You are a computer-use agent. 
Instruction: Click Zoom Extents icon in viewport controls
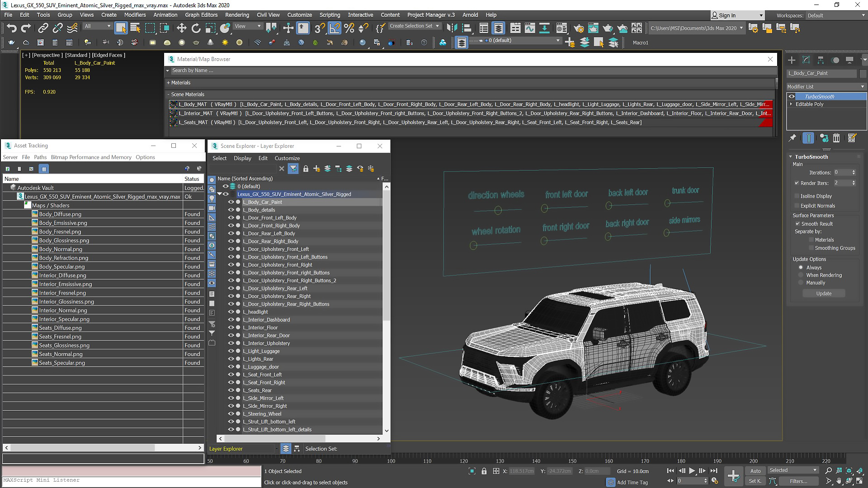coord(849,471)
